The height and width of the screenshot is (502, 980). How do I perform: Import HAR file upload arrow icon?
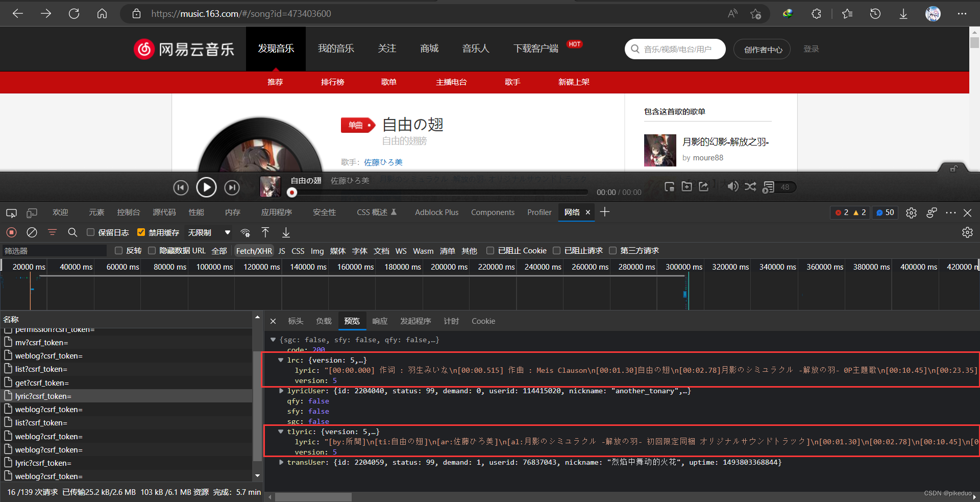(265, 232)
